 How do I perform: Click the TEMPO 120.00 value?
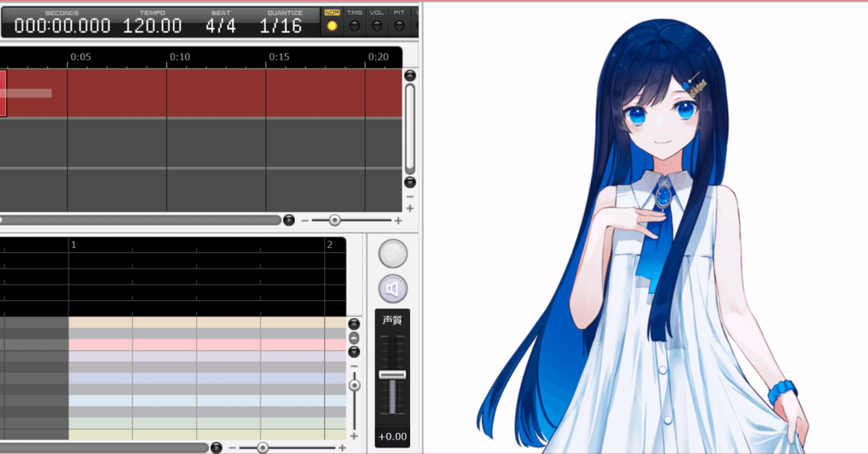pyautogui.click(x=152, y=26)
